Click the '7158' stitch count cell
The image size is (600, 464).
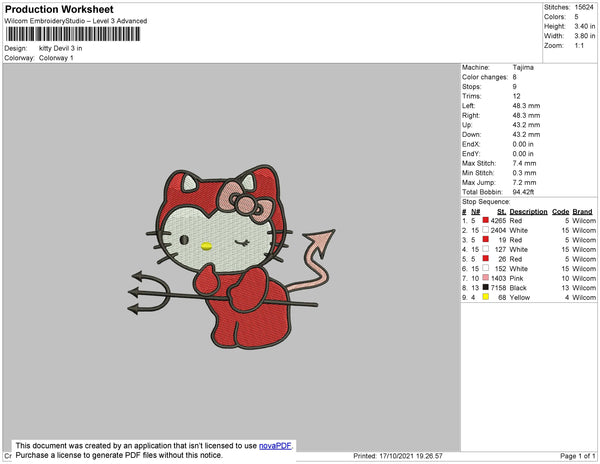498,288
